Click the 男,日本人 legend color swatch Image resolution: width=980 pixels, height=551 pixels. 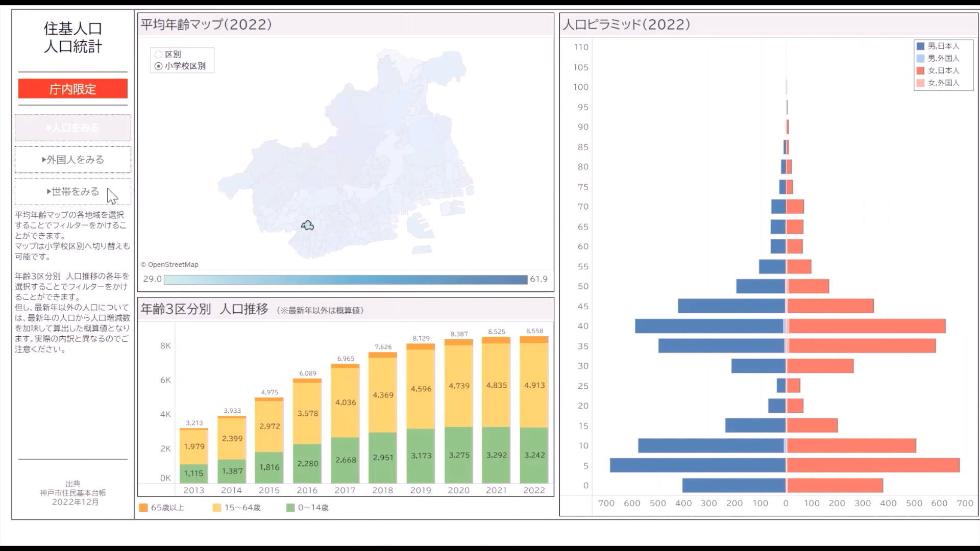pyautogui.click(x=920, y=46)
